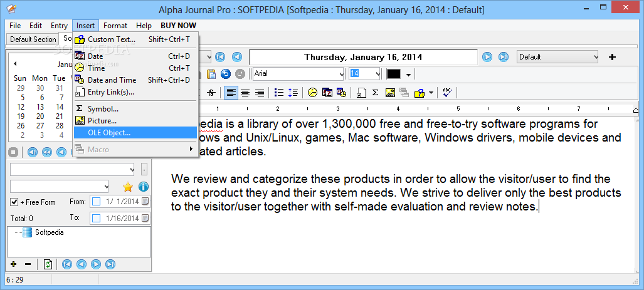Select day 13 in the calendar
This screenshot has width=644, height=290.
[40, 106]
